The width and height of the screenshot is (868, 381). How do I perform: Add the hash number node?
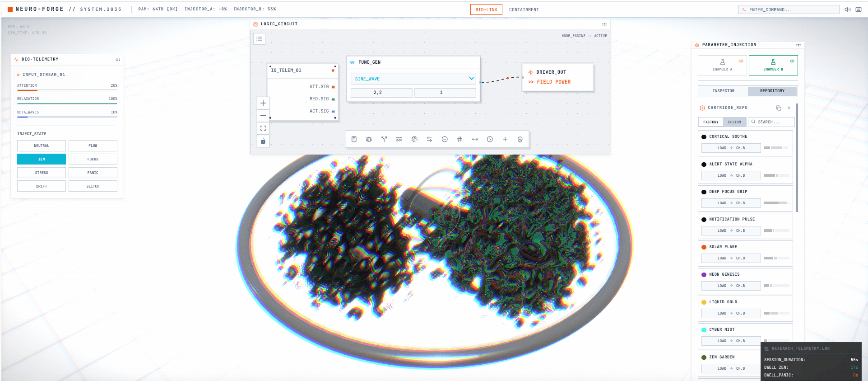click(x=460, y=139)
